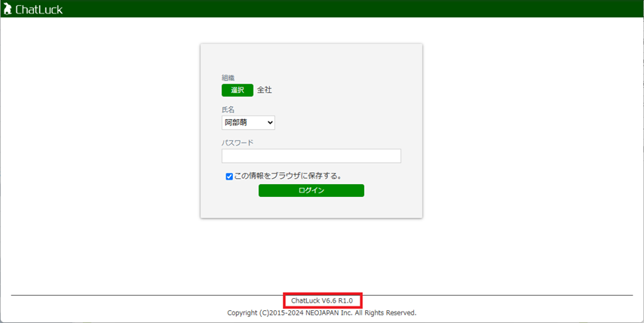This screenshot has height=323, width=644.
Task: Click the 氏名 field label
Action: tap(228, 109)
